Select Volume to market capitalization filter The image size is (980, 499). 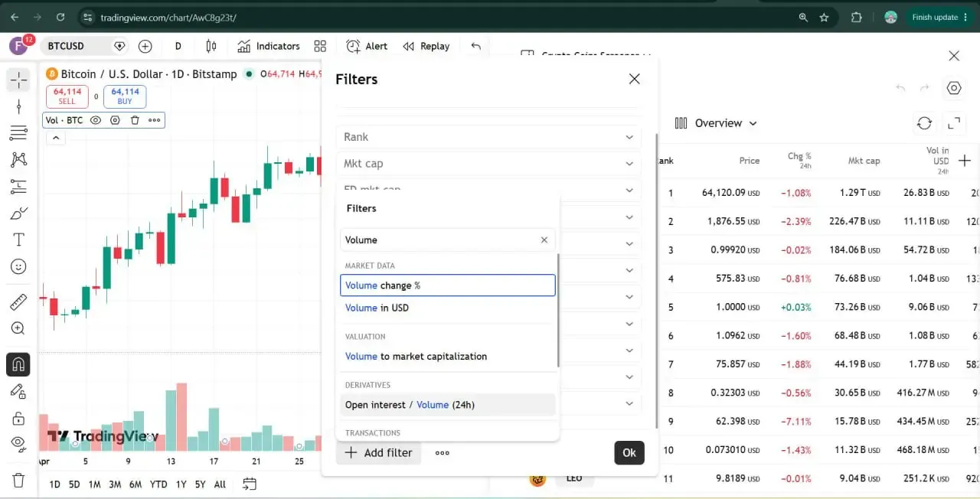448,356
